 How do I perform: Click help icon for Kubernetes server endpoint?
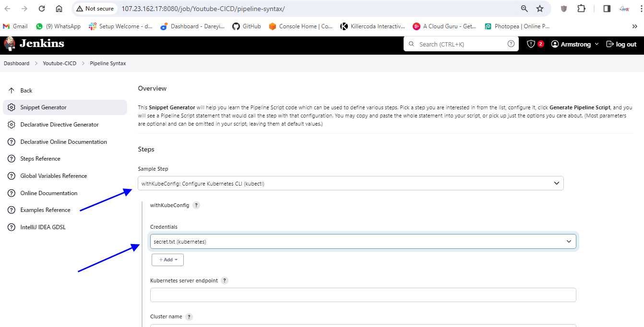[x=225, y=280]
